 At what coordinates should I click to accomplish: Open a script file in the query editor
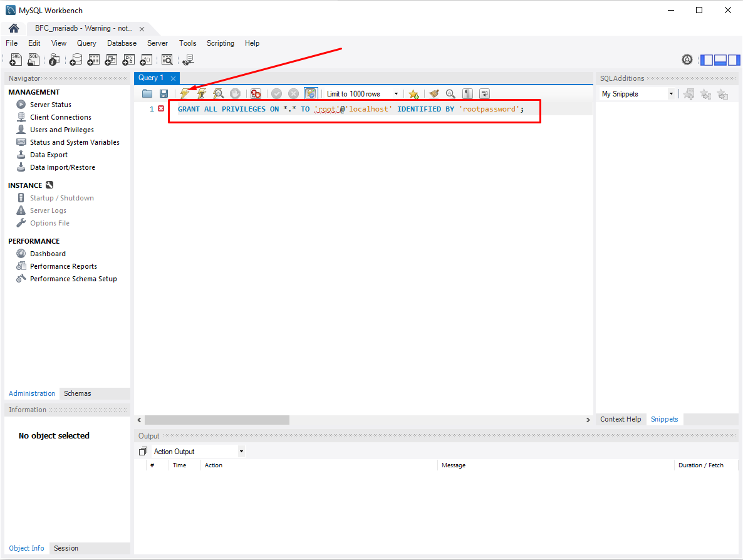147,94
